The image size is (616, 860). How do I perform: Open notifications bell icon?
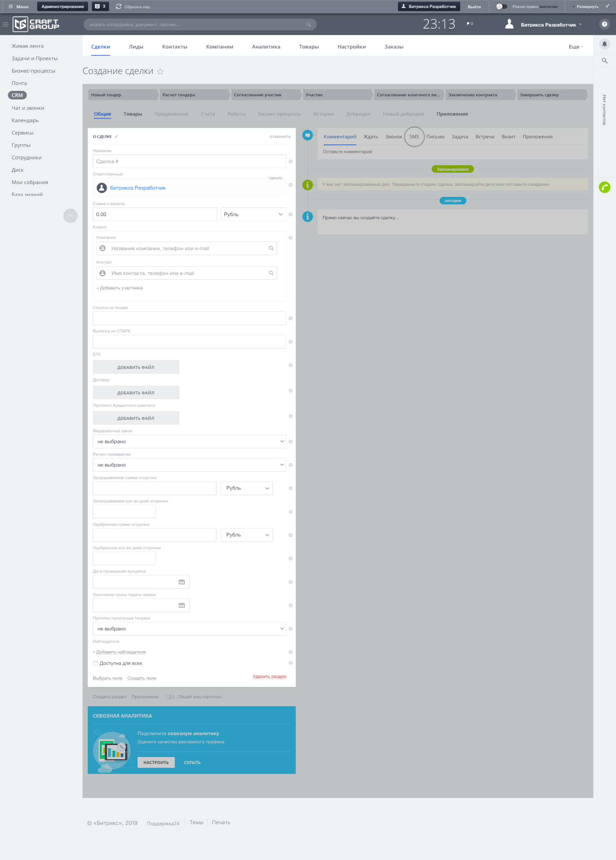(605, 44)
